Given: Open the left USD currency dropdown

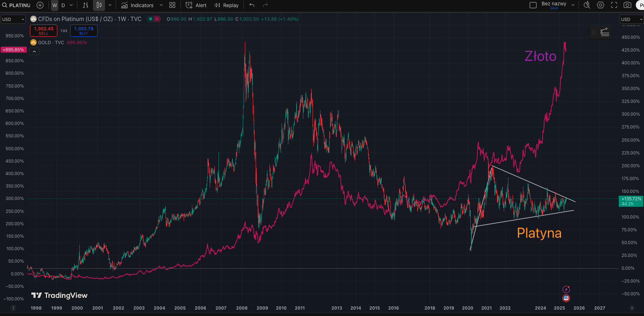Looking at the screenshot, I should pos(13,19).
